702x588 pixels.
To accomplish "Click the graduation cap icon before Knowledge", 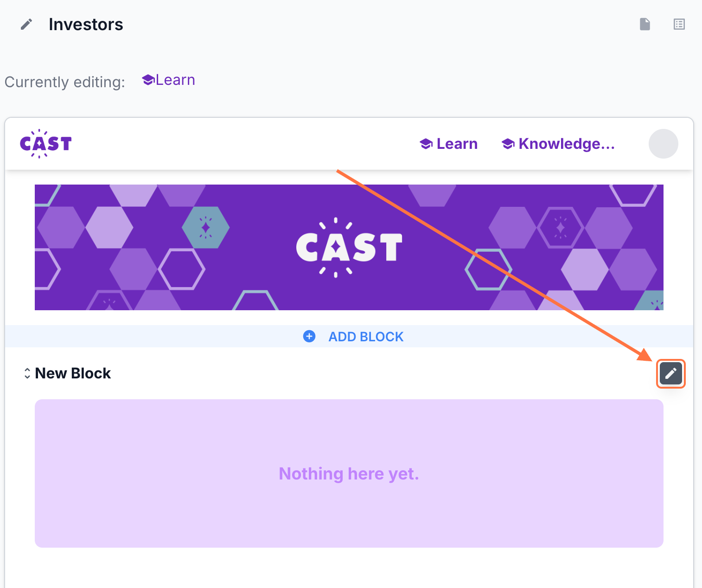I will (508, 144).
